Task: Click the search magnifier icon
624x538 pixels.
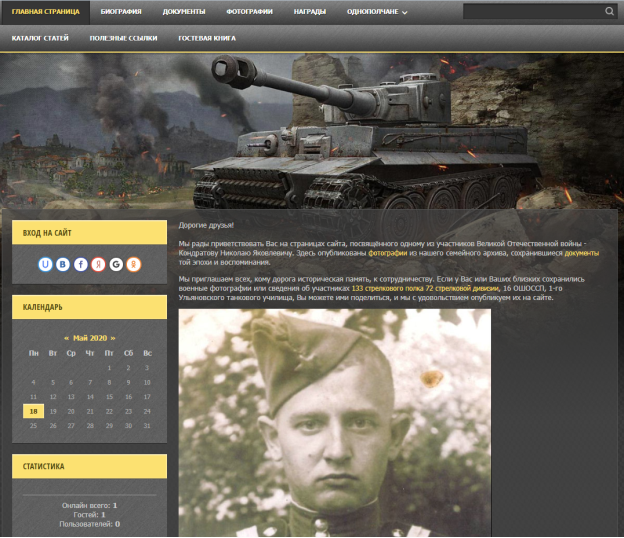Action: (609, 12)
